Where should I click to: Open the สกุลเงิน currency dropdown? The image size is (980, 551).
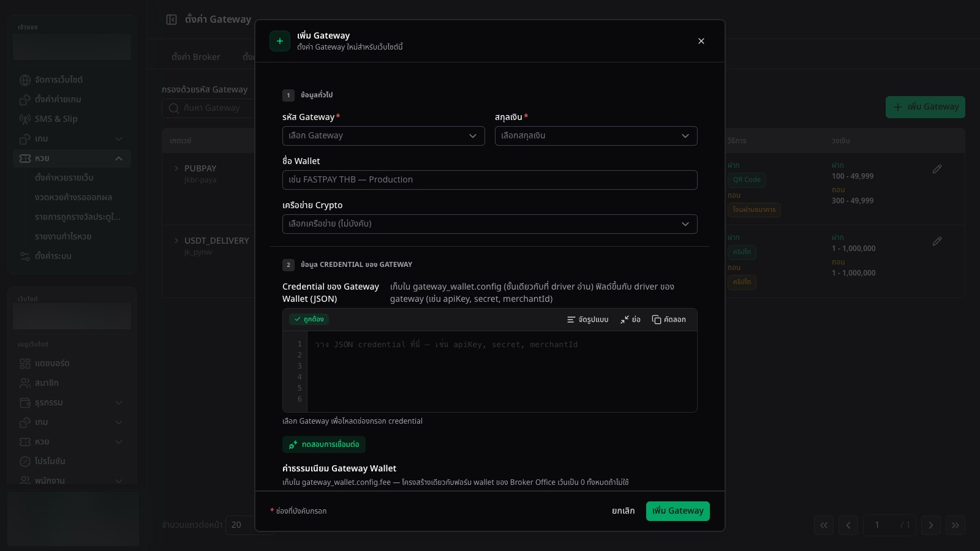[x=596, y=136]
